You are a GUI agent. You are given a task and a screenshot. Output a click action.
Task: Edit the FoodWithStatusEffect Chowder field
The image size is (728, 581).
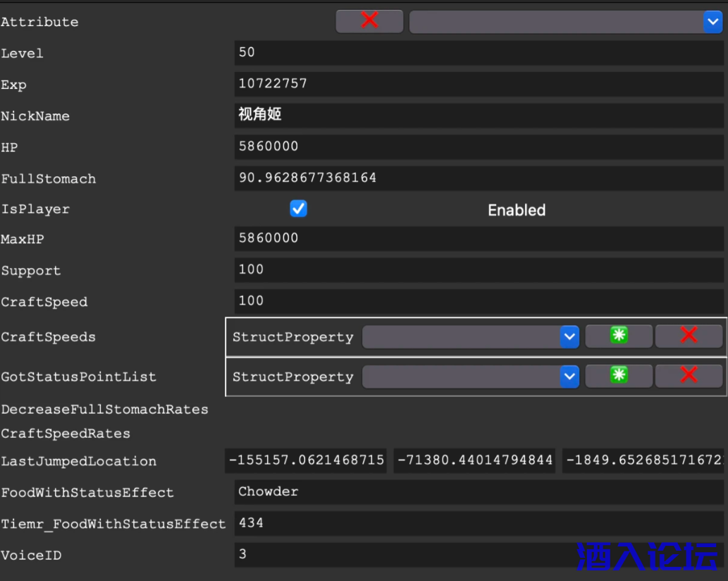pos(479,492)
